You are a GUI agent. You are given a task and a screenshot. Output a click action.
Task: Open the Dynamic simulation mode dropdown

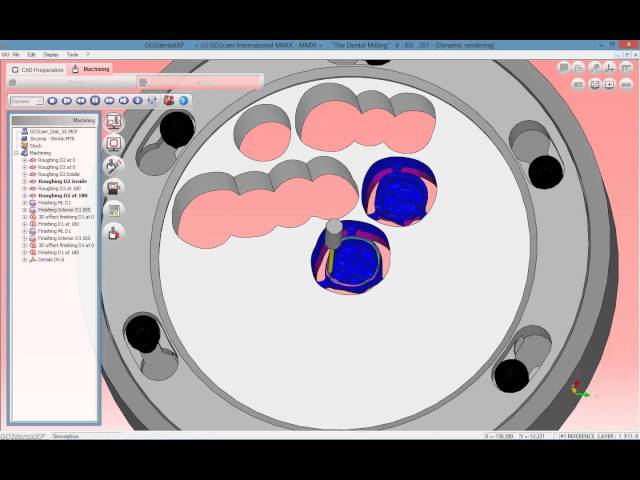(26, 101)
